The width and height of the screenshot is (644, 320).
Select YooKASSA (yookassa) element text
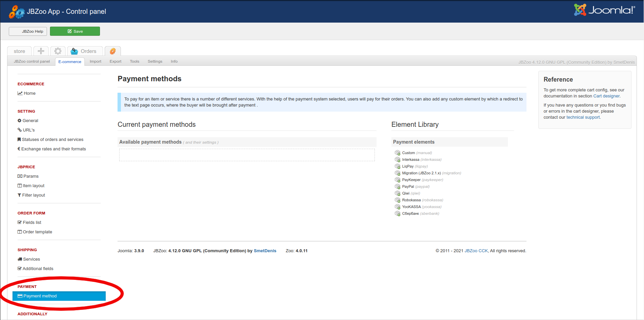pyautogui.click(x=422, y=207)
